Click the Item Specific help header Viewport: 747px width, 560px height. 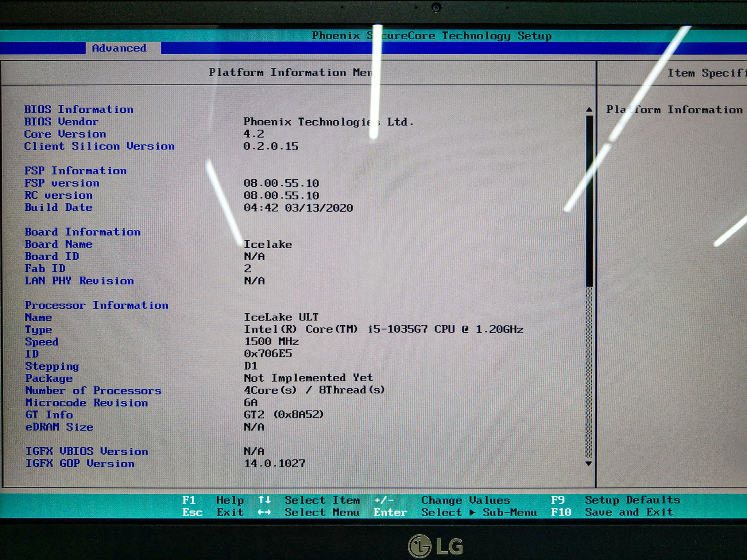pyautogui.click(x=707, y=73)
